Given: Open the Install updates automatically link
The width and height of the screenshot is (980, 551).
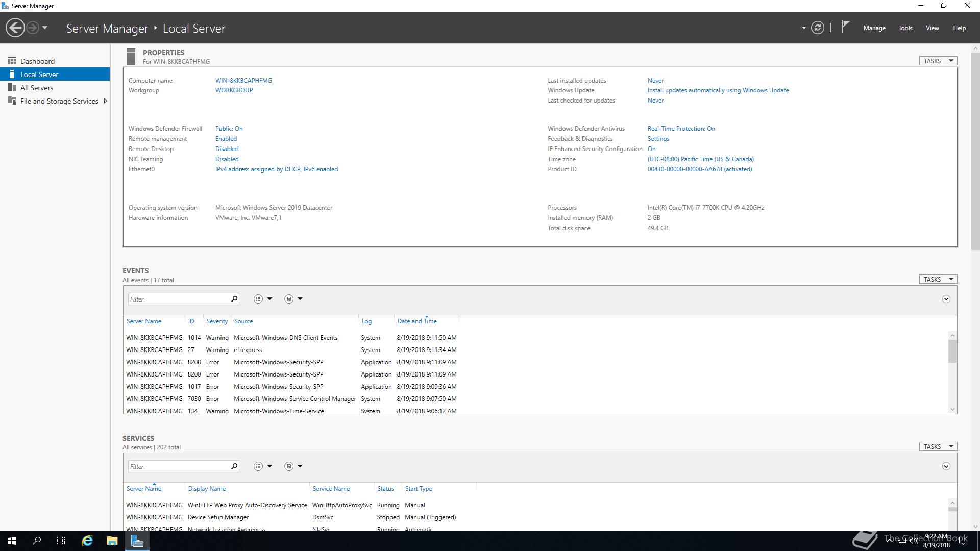Looking at the screenshot, I should tap(718, 90).
